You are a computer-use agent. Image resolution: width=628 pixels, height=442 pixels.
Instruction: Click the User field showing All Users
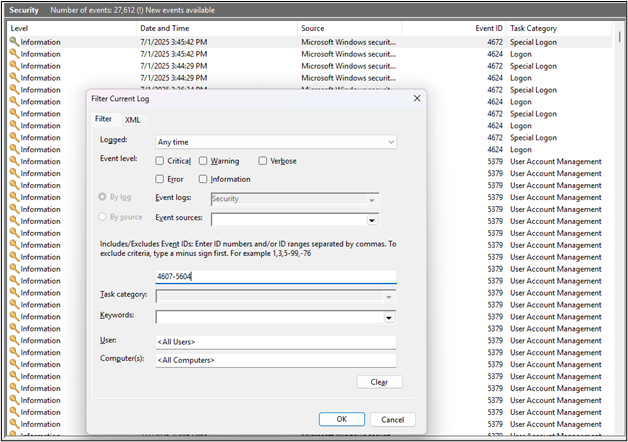[275, 342]
